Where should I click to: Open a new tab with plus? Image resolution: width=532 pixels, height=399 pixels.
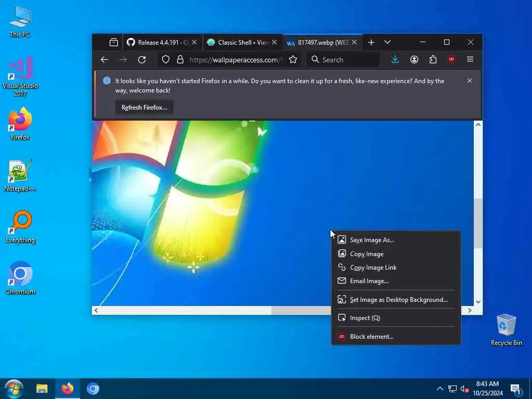tap(371, 43)
